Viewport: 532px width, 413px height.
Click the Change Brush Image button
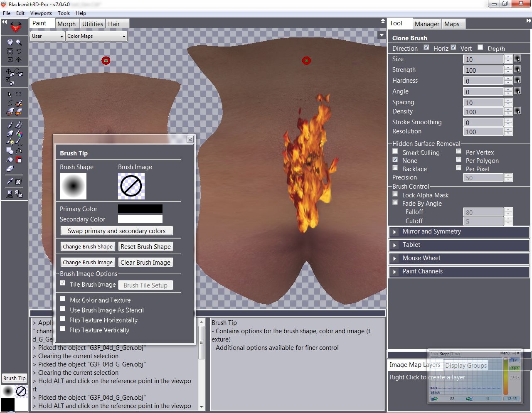(x=88, y=263)
